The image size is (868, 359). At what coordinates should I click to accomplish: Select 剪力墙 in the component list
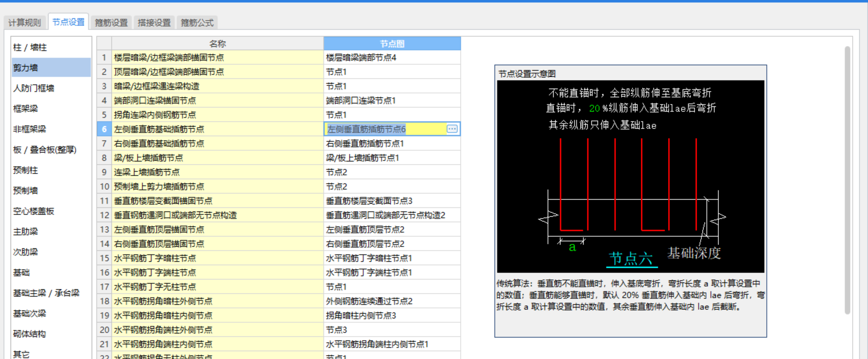pyautogui.click(x=51, y=68)
